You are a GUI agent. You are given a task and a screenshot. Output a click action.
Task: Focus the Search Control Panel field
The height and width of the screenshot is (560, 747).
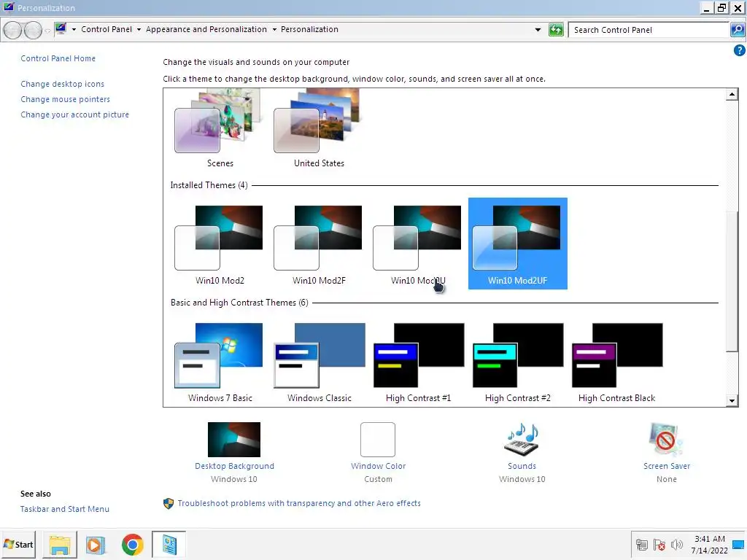pos(649,30)
